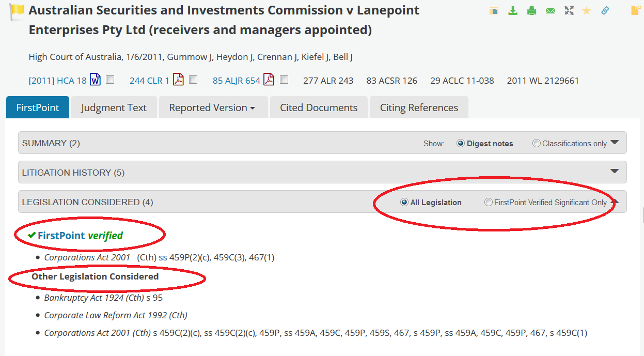Open the PDF icon for 244 CLR 1

tap(178, 80)
